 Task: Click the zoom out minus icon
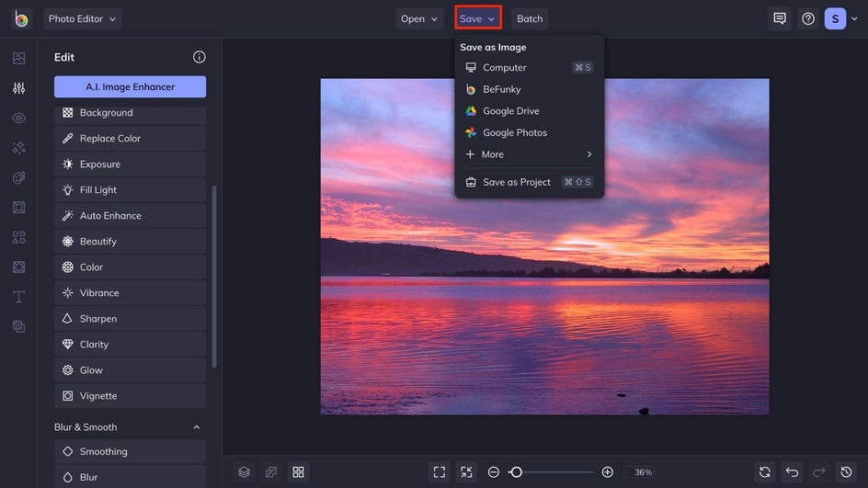coord(493,472)
